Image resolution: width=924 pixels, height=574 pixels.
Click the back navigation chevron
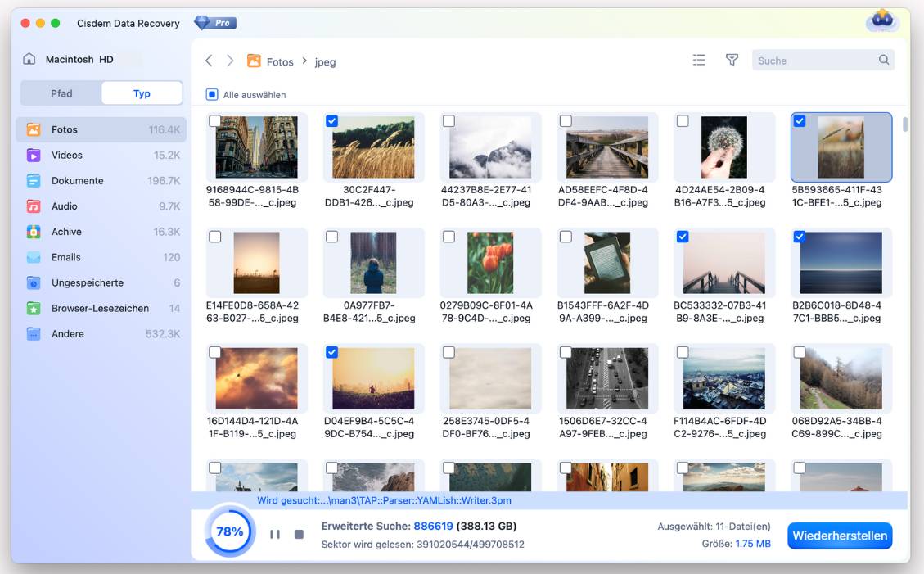(209, 60)
